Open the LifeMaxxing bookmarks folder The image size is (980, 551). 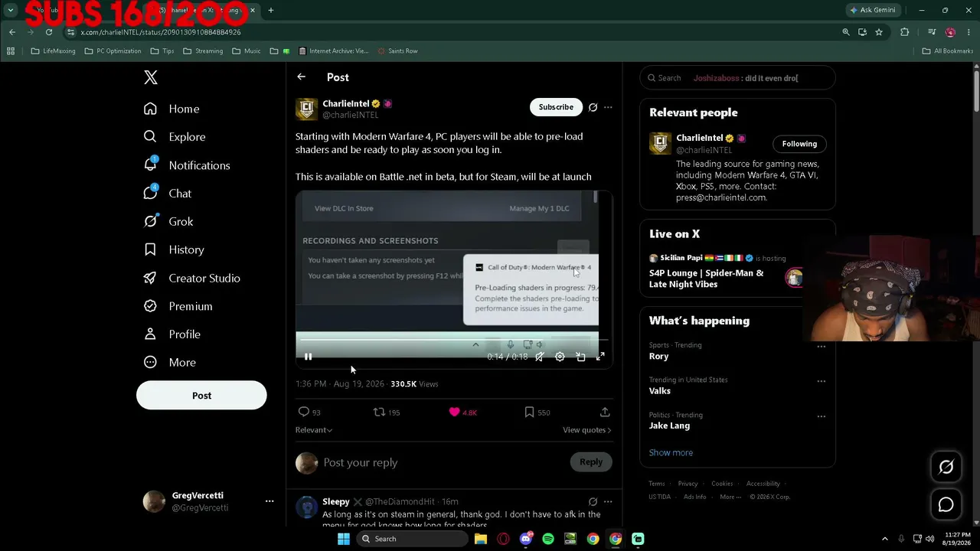[x=53, y=51]
